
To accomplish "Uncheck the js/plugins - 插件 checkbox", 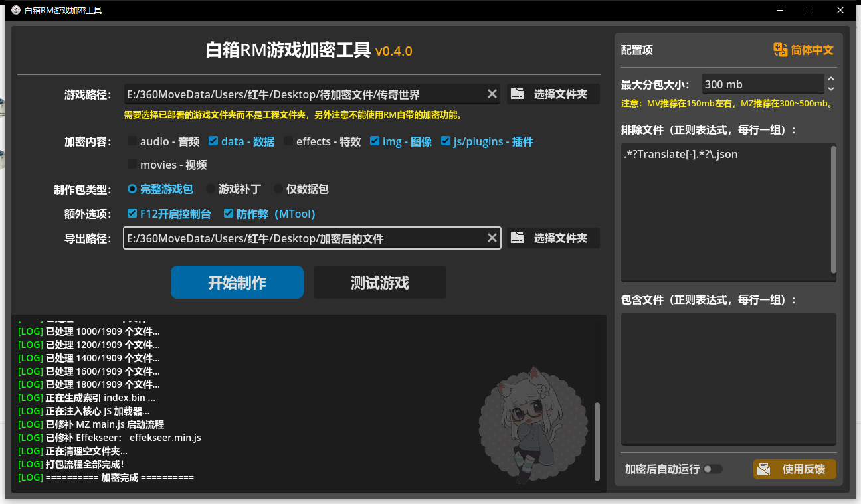I will point(446,141).
